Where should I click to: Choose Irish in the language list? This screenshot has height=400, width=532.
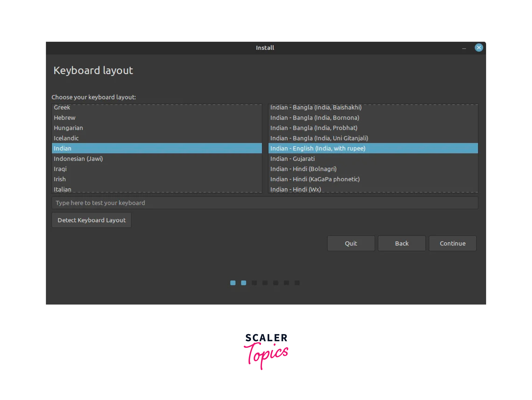coord(60,179)
